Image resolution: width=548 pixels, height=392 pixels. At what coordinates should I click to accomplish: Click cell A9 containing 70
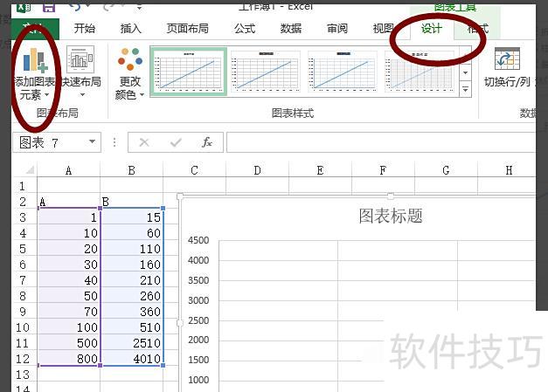point(68,312)
